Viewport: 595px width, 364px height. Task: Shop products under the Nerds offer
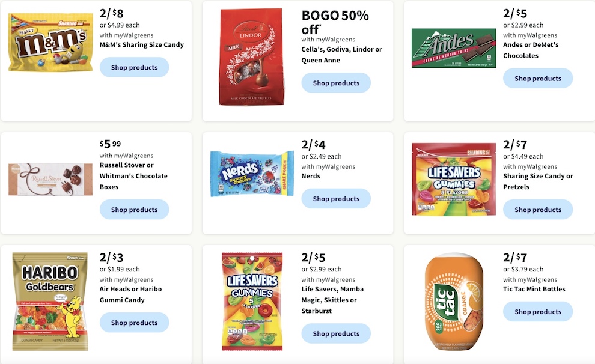point(336,199)
